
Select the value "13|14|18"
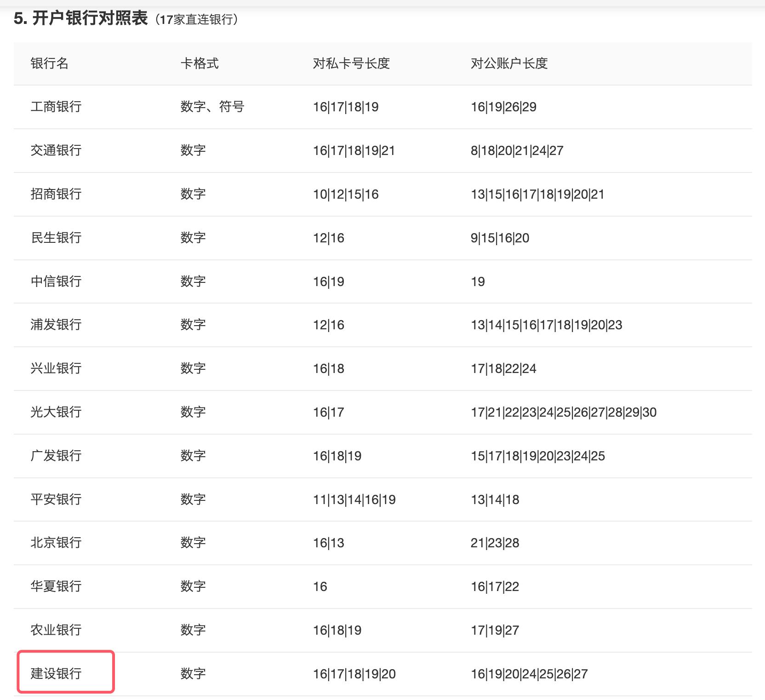(495, 500)
